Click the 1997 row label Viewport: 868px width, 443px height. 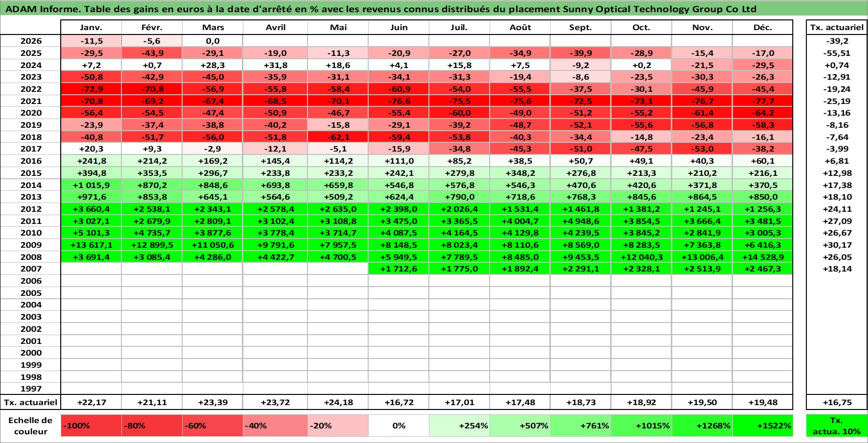tap(31, 389)
